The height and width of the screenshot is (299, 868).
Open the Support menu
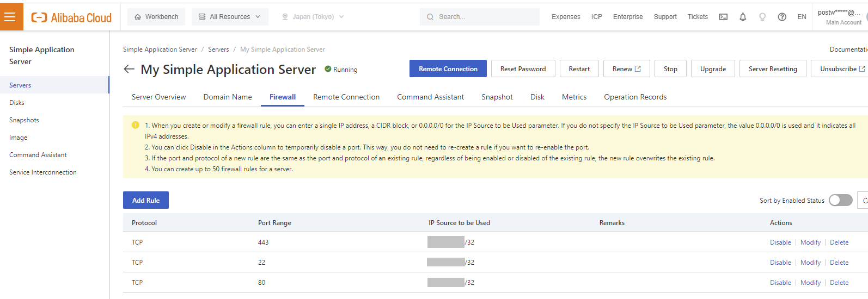click(665, 17)
